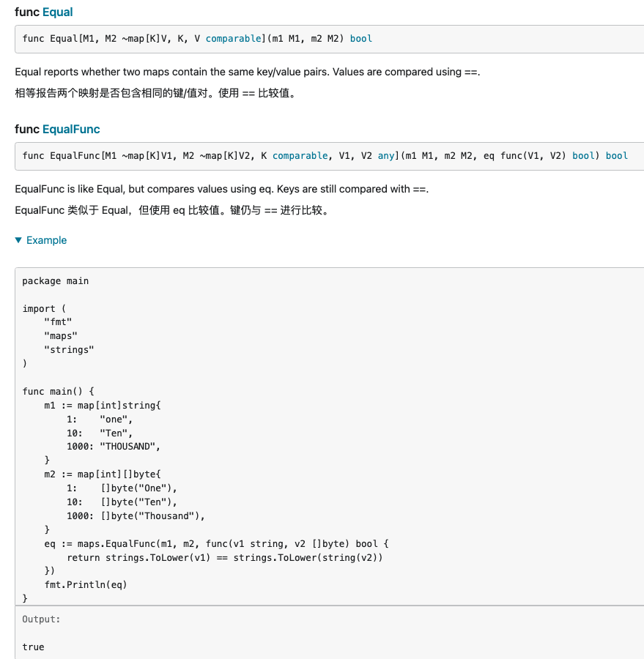The width and height of the screenshot is (644, 659).
Task: Open the EqualFunc function heading link
Action: 71,129
